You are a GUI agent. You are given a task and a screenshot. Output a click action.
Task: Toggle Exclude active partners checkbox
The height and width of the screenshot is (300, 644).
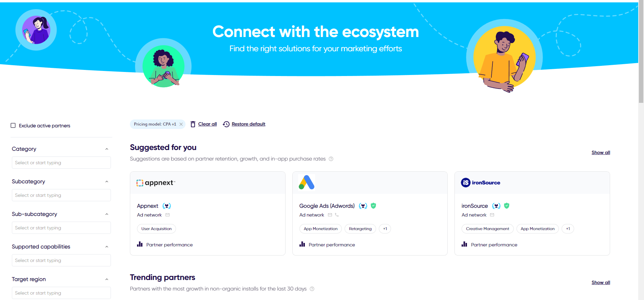(13, 126)
